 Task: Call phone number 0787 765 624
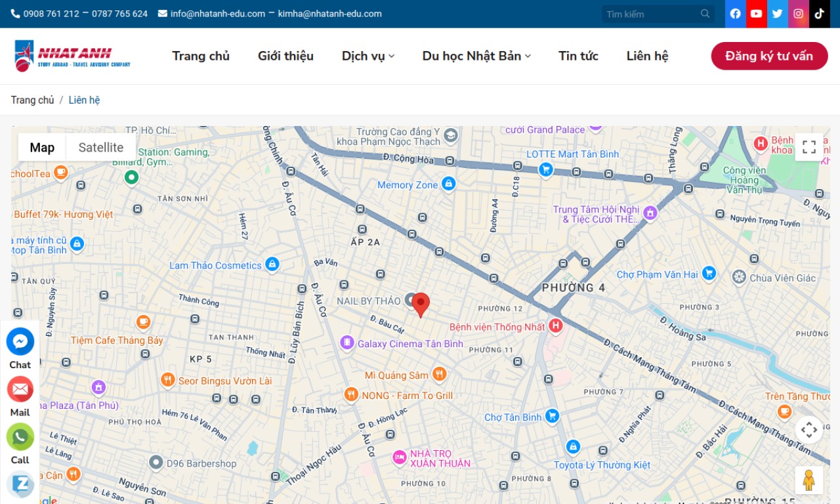[x=119, y=14]
